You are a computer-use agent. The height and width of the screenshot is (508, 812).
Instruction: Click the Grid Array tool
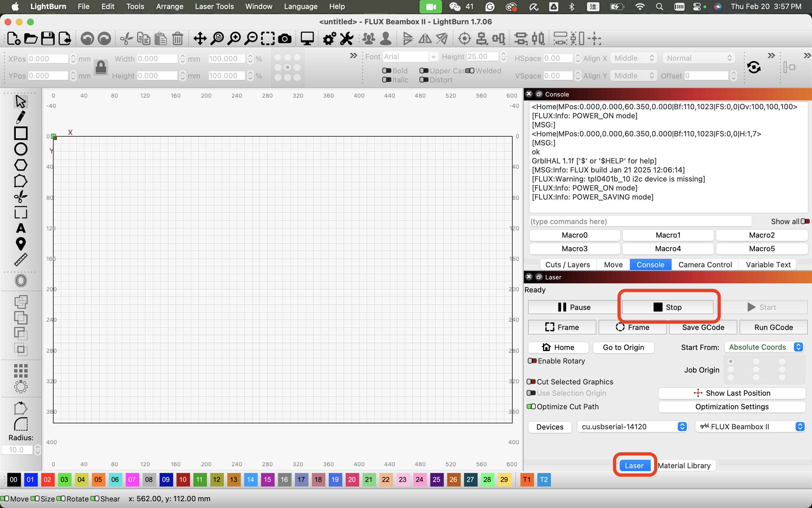point(21,371)
